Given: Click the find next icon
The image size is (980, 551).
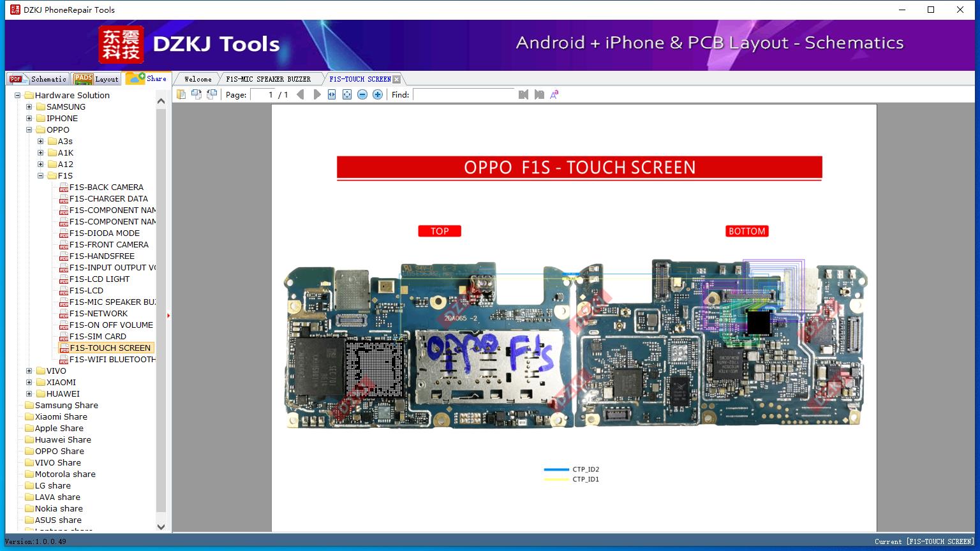Looking at the screenshot, I should [539, 94].
